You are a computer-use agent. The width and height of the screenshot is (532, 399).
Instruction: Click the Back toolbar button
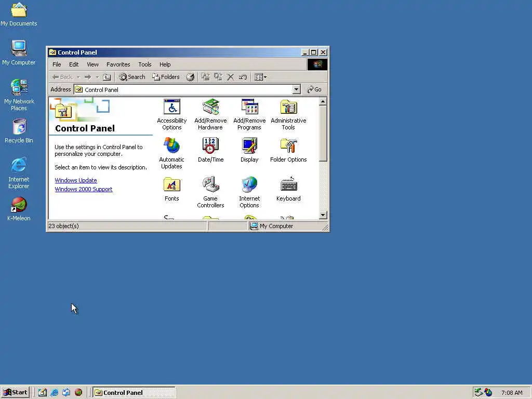[62, 77]
